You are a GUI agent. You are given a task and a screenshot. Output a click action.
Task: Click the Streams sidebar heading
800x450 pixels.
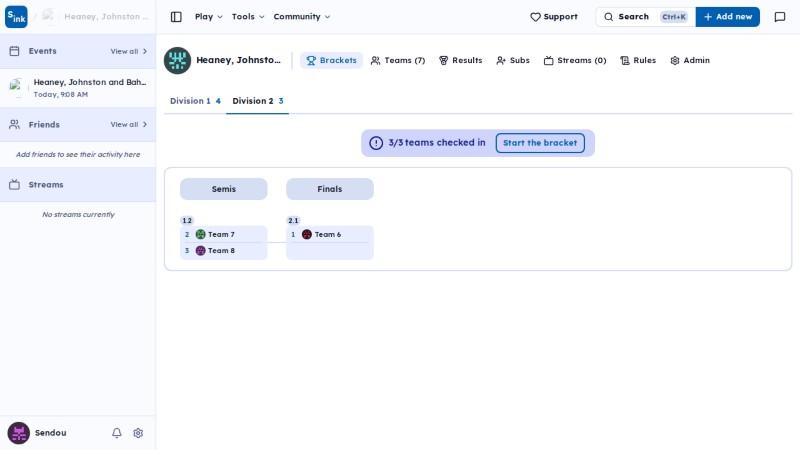pyautogui.click(x=46, y=185)
